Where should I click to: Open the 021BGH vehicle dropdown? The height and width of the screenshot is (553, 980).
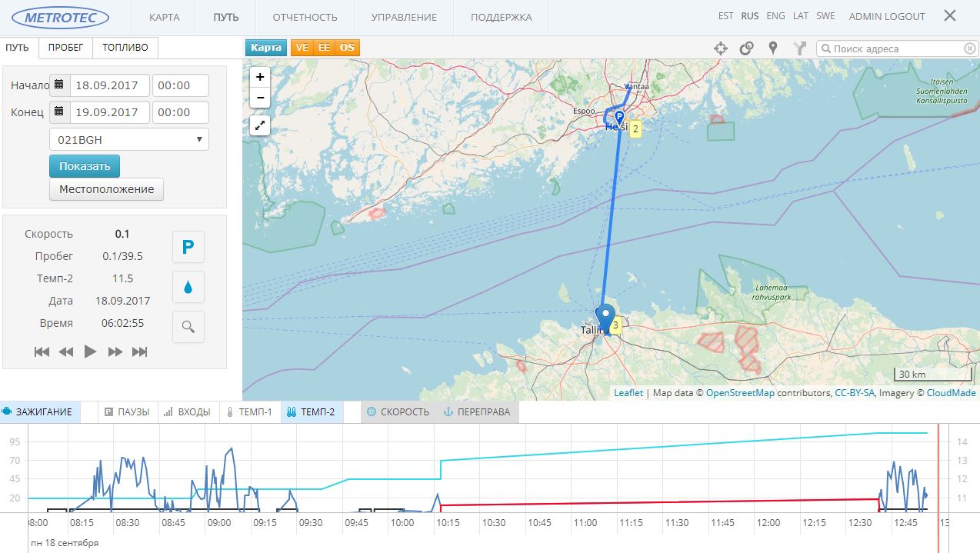tap(128, 140)
